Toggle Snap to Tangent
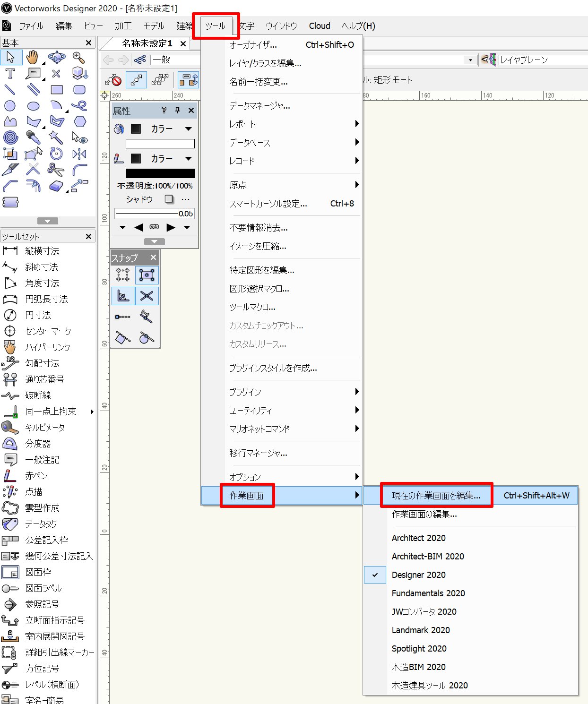Screen dimensions: 588x704 pyautogui.click(x=147, y=338)
